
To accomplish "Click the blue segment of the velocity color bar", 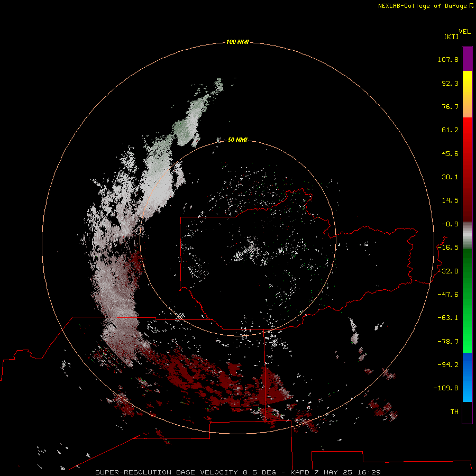I will (x=467, y=377).
